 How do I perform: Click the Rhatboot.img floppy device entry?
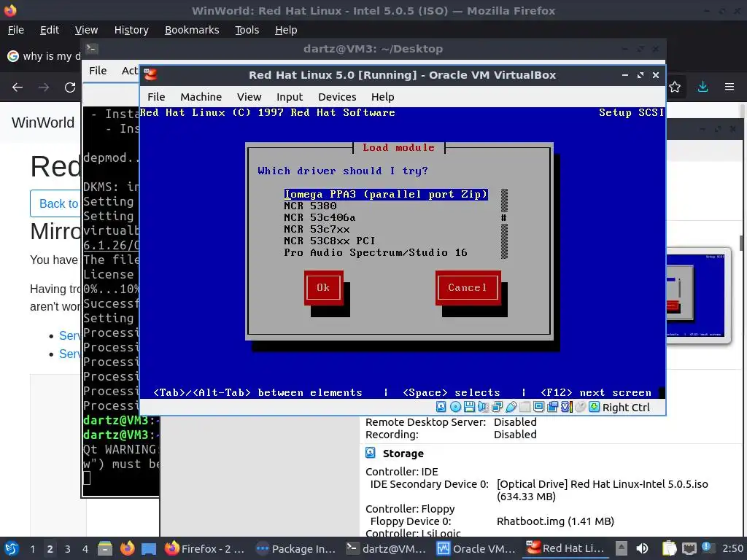point(555,521)
